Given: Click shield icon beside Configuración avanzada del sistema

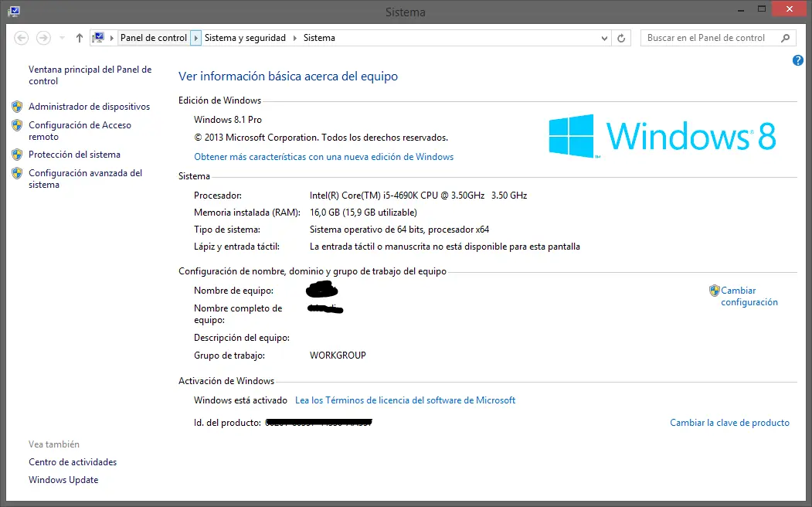Looking at the screenshot, I should point(17,173).
